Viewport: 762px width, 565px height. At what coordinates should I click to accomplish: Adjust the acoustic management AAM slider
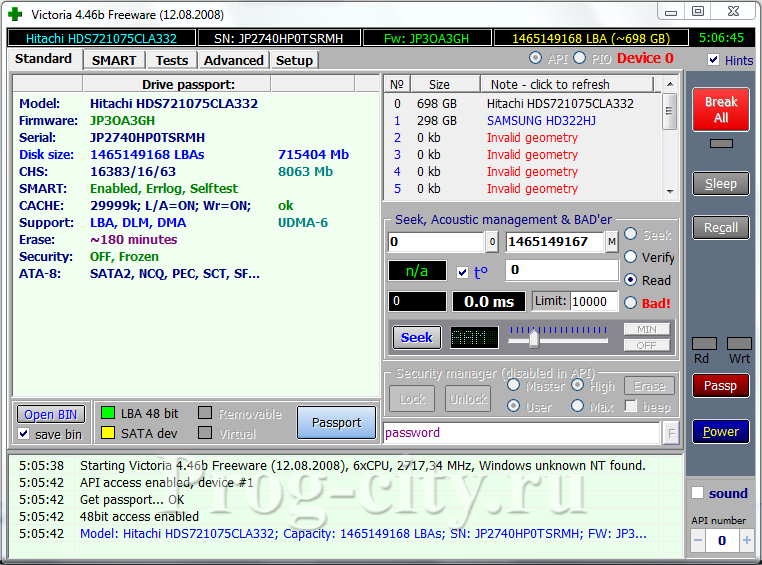tap(534, 338)
